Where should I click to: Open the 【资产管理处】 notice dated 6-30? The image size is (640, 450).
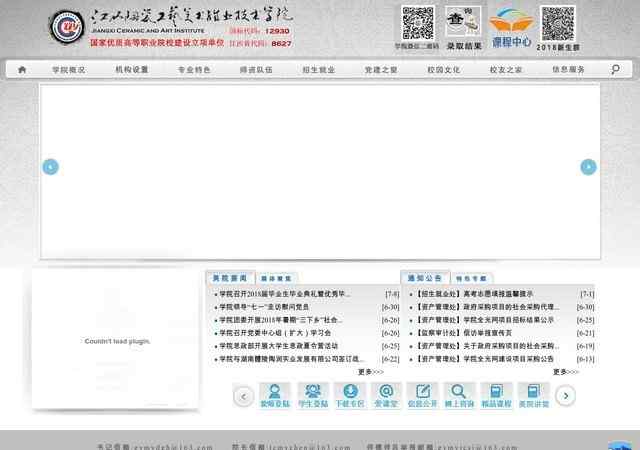[487, 307]
